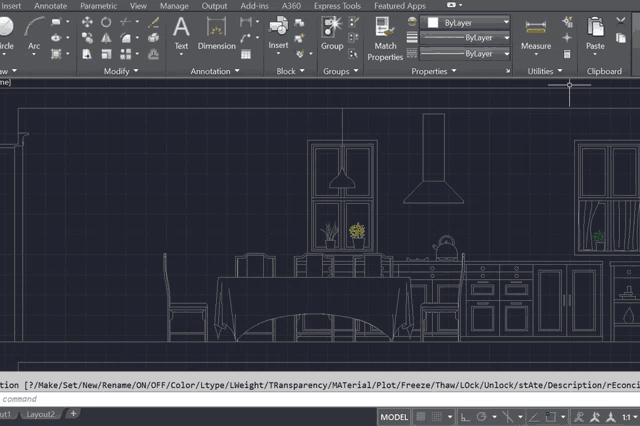Expand the Modify panel
640x426 pixels.
coord(121,71)
